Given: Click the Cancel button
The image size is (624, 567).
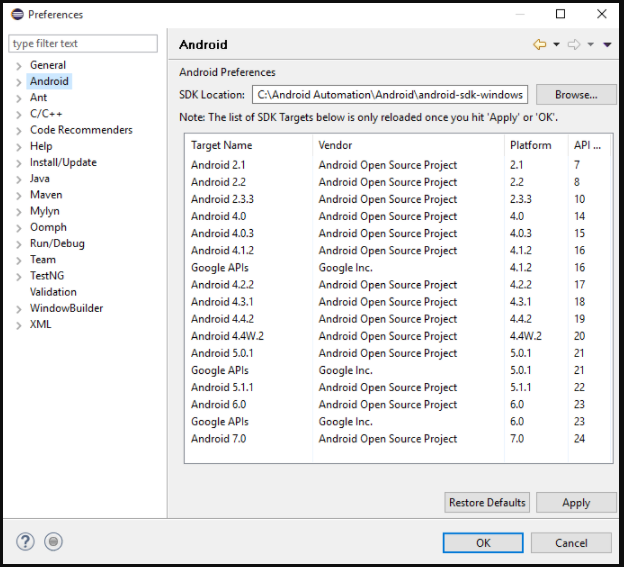Looking at the screenshot, I should click(571, 543).
